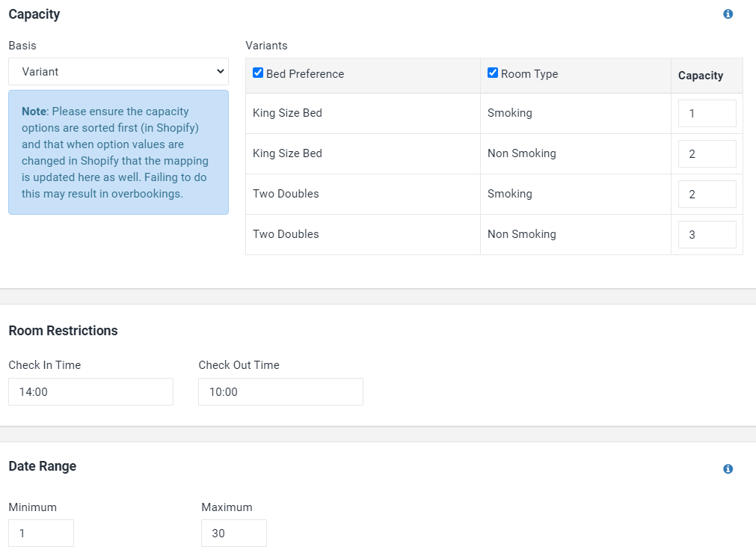
Task: Edit capacity for Two Doubles Smoking
Action: [707, 194]
